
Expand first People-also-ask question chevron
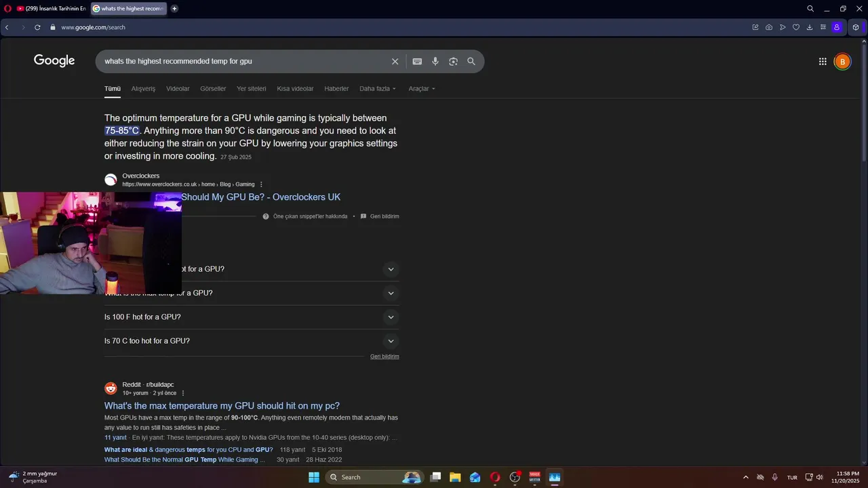[391, 269]
